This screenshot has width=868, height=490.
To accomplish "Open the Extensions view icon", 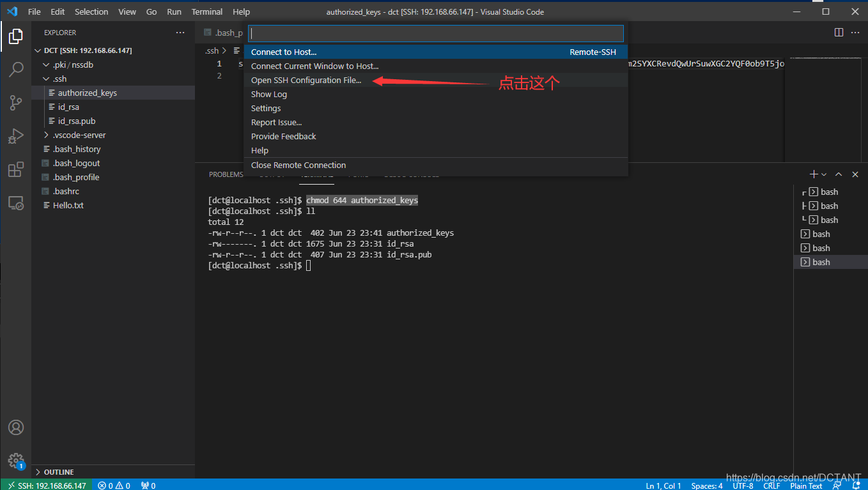I will (x=16, y=169).
